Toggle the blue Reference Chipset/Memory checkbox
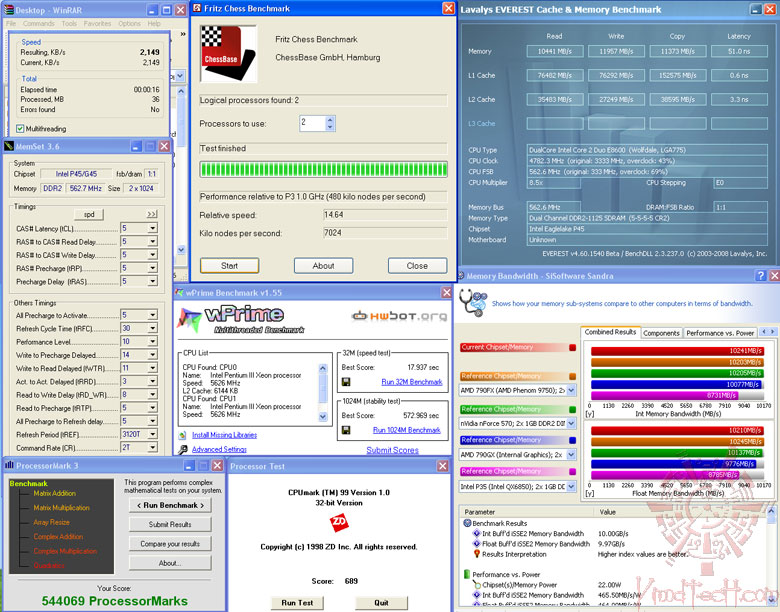 point(572,440)
